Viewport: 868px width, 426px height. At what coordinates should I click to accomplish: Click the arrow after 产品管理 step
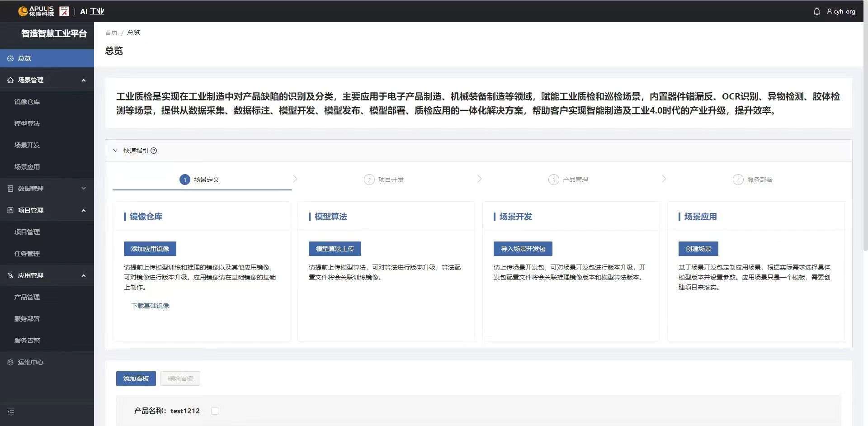(x=664, y=179)
